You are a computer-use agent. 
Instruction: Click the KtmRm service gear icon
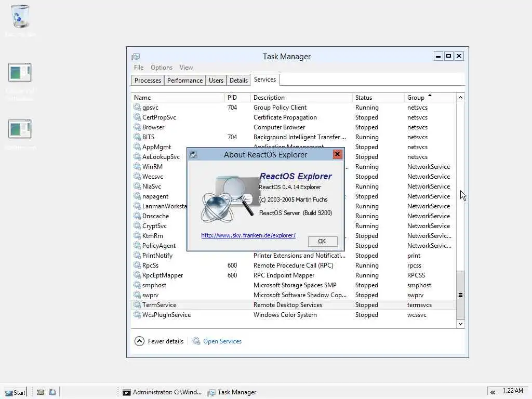(137, 235)
